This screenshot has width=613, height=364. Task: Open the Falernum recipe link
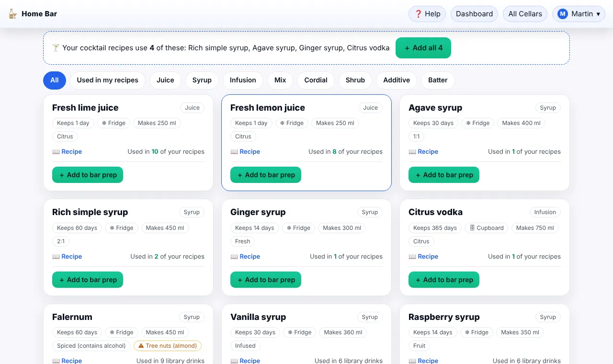point(67,361)
